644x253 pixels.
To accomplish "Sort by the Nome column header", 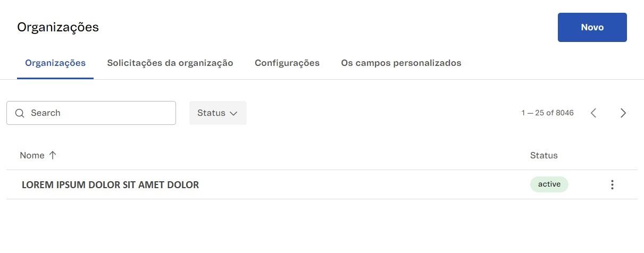I will (x=32, y=155).
